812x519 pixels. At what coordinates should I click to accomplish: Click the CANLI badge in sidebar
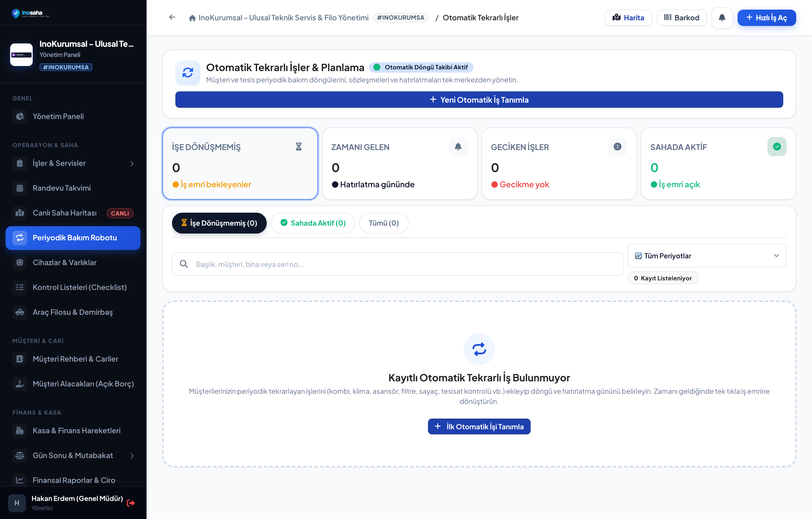click(x=120, y=213)
